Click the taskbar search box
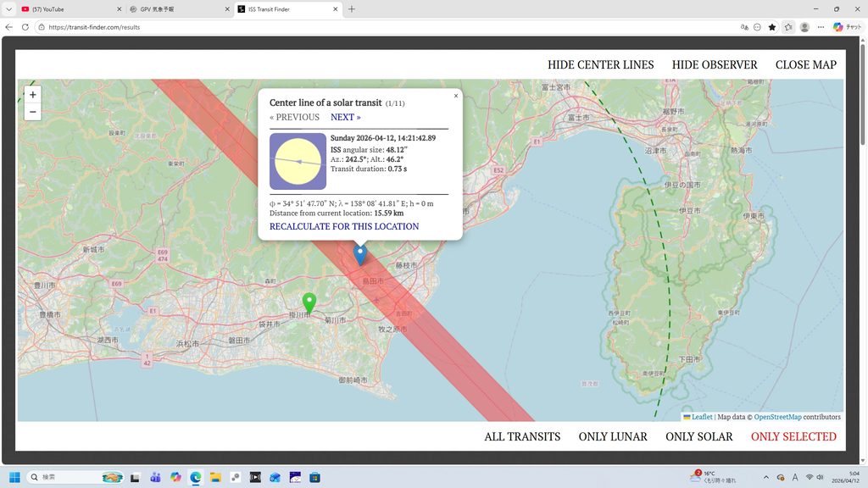The height and width of the screenshot is (488, 868). (x=75, y=477)
